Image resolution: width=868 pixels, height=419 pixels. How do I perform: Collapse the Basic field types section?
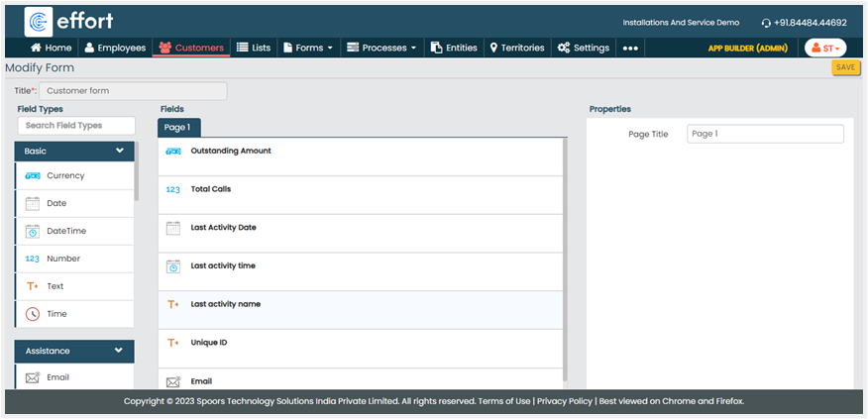click(x=120, y=152)
